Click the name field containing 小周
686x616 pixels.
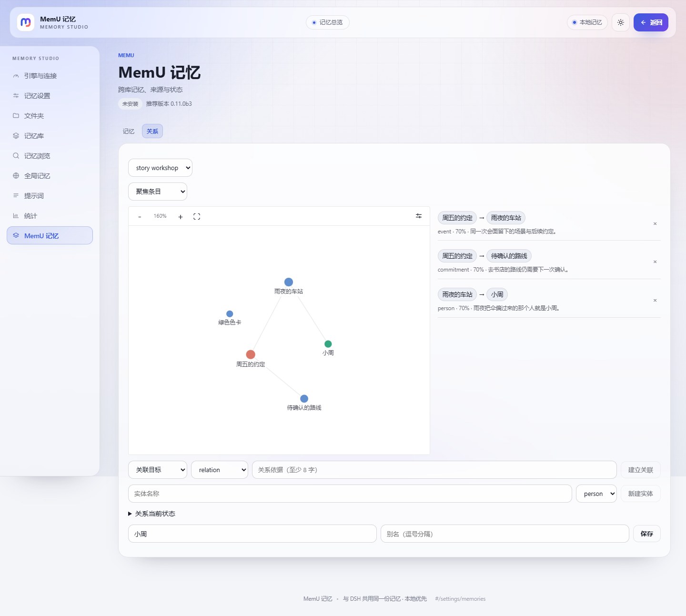coord(252,534)
